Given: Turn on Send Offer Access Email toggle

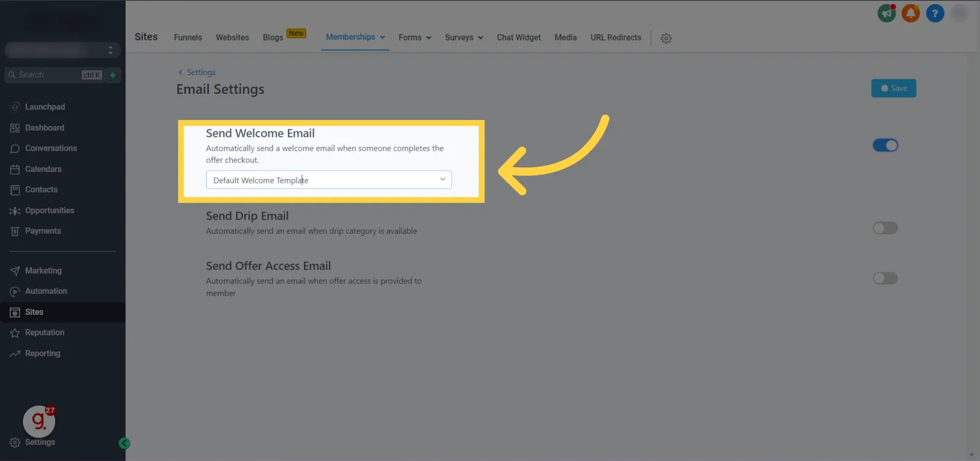Looking at the screenshot, I should click(x=885, y=278).
